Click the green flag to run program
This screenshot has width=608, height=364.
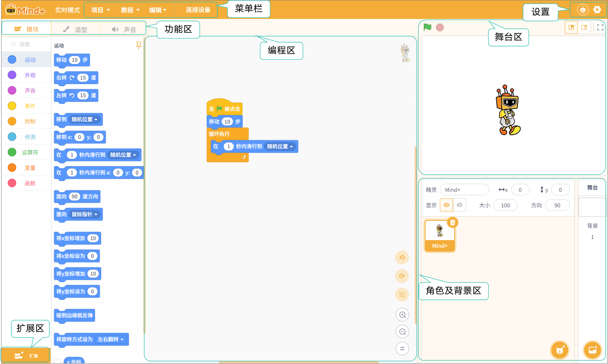tap(427, 27)
